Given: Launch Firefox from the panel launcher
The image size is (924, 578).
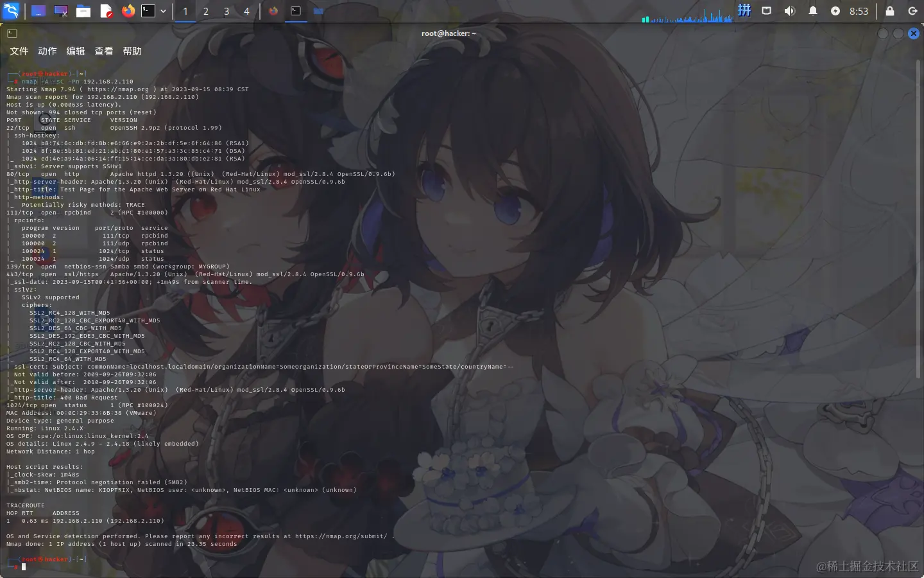Looking at the screenshot, I should (128, 11).
